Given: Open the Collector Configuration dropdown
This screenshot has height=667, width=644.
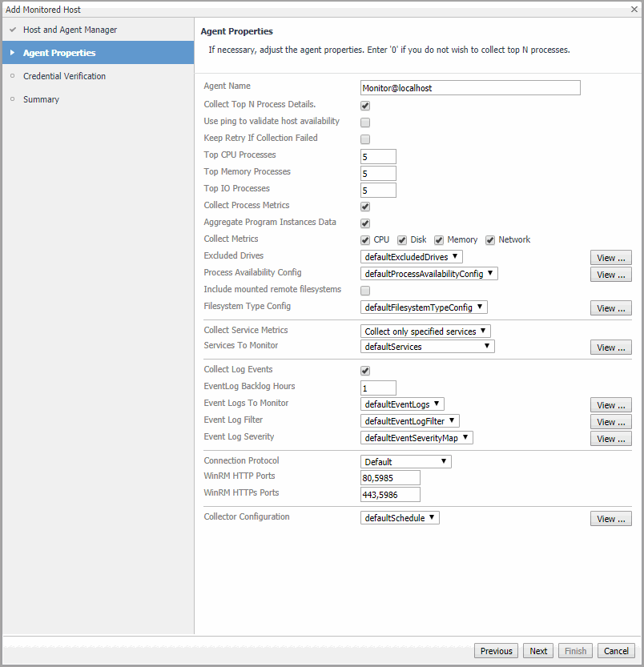Looking at the screenshot, I should point(400,518).
